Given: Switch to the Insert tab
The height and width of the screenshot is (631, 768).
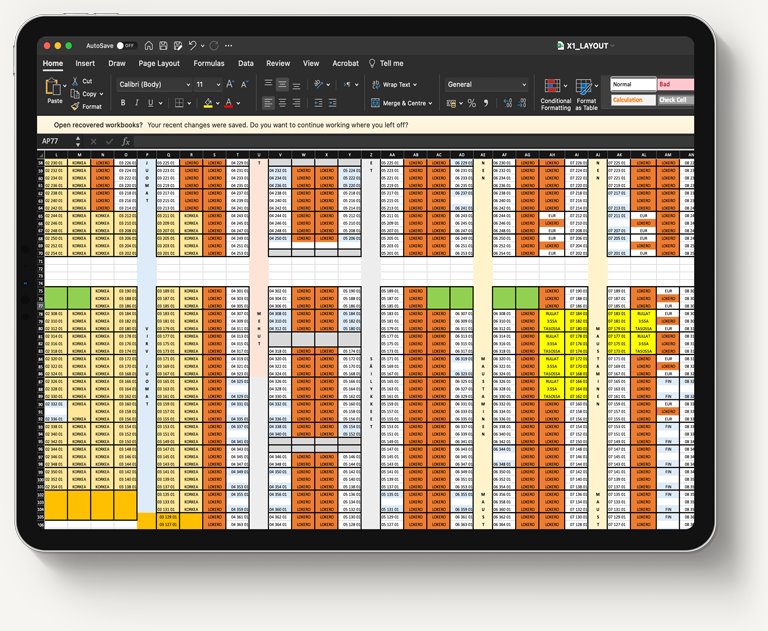Looking at the screenshot, I should pyautogui.click(x=85, y=63).
